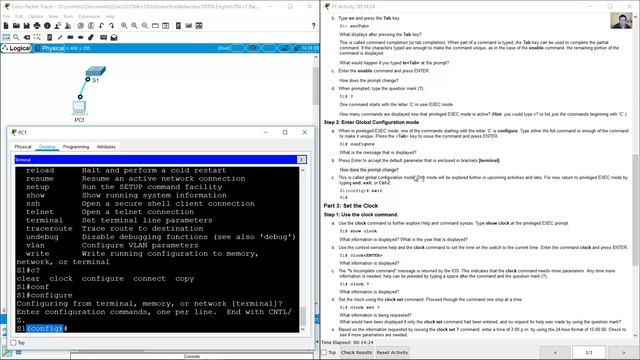
Task: Open the Programming tab in PC1 window
Action: (76, 147)
